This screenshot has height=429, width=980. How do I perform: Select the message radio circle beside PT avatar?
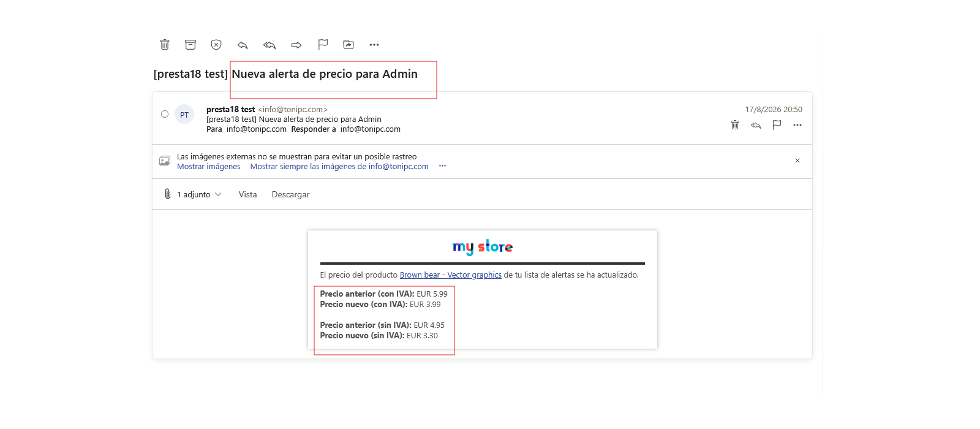tap(165, 114)
